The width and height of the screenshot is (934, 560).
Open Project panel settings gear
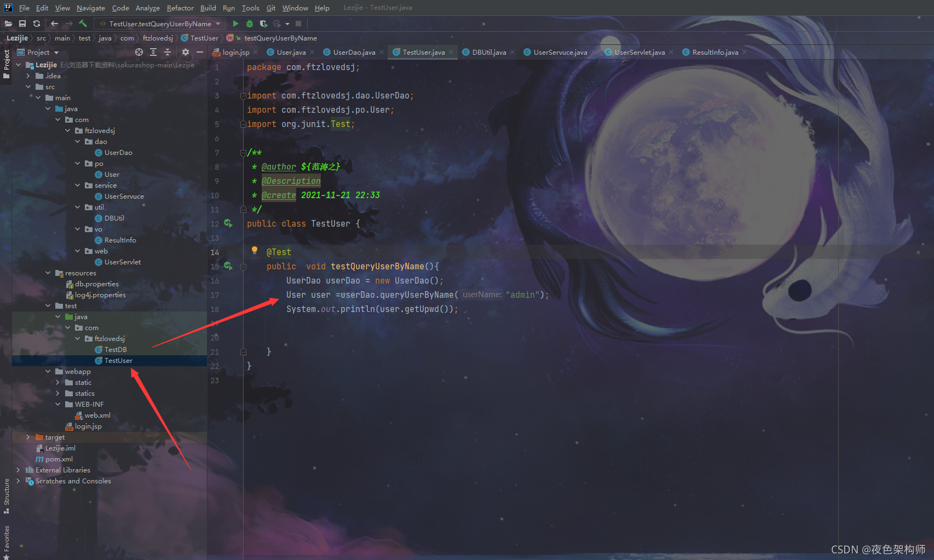(x=186, y=52)
